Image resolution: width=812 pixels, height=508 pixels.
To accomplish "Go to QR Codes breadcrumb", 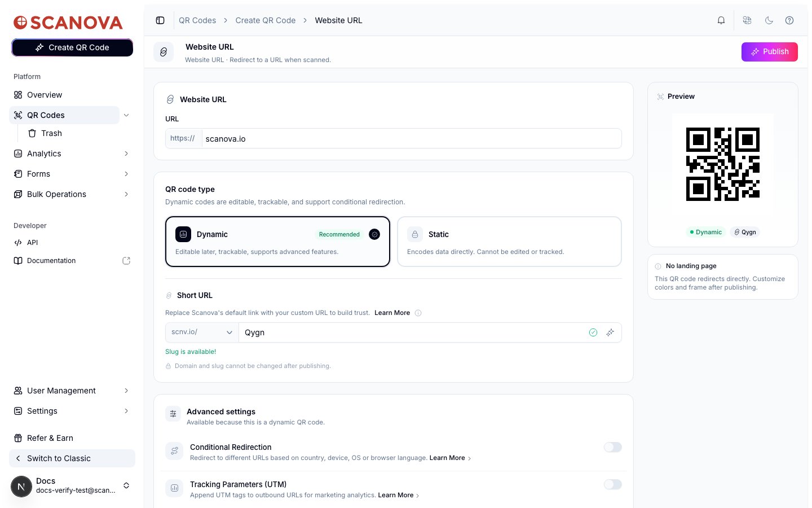I will click(x=197, y=20).
